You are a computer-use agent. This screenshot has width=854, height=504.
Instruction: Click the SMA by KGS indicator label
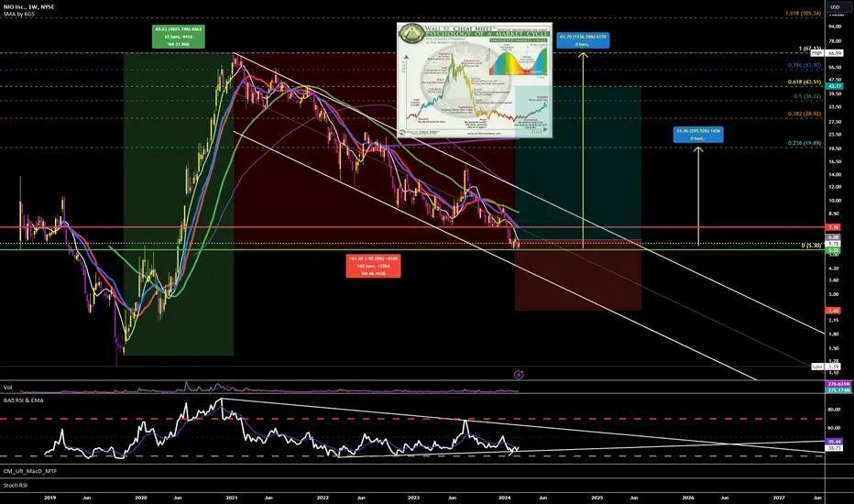[18, 14]
